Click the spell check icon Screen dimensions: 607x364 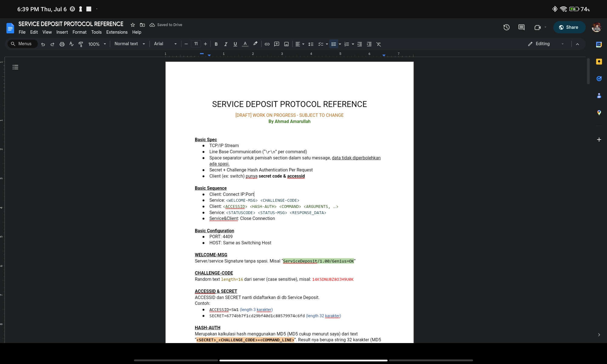tap(71, 44)
